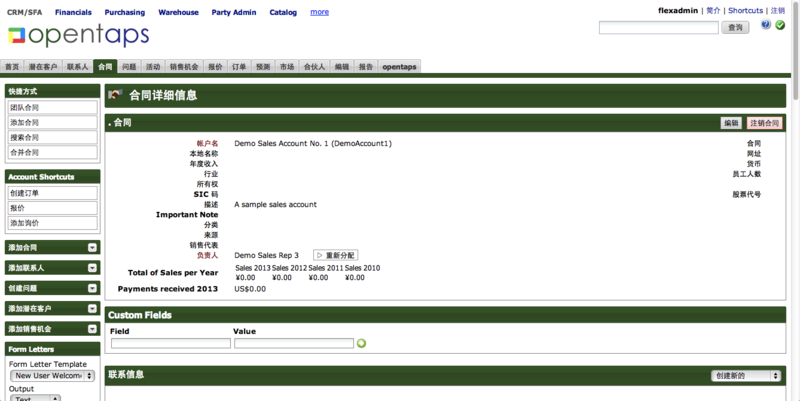Expand the 添加潜在客户 sidebar panel
The height and width of the screenshot is (401, 800).
point(92,309)
